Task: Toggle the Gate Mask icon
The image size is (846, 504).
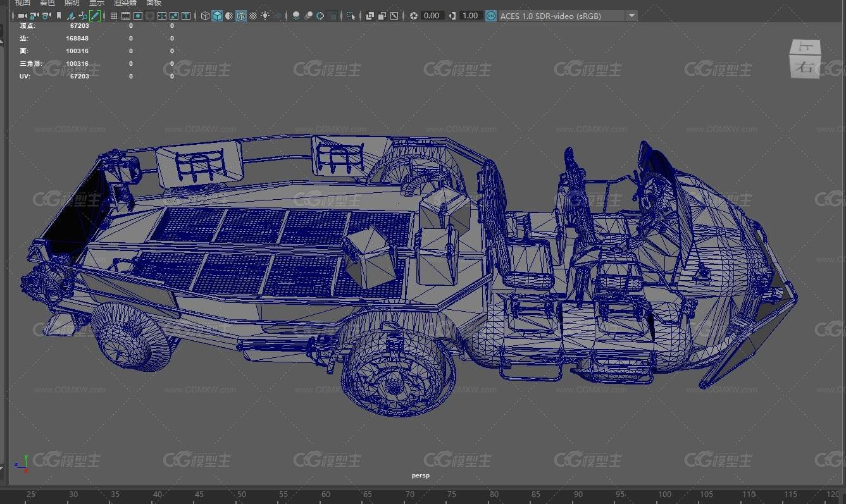Action: point(150,16)
